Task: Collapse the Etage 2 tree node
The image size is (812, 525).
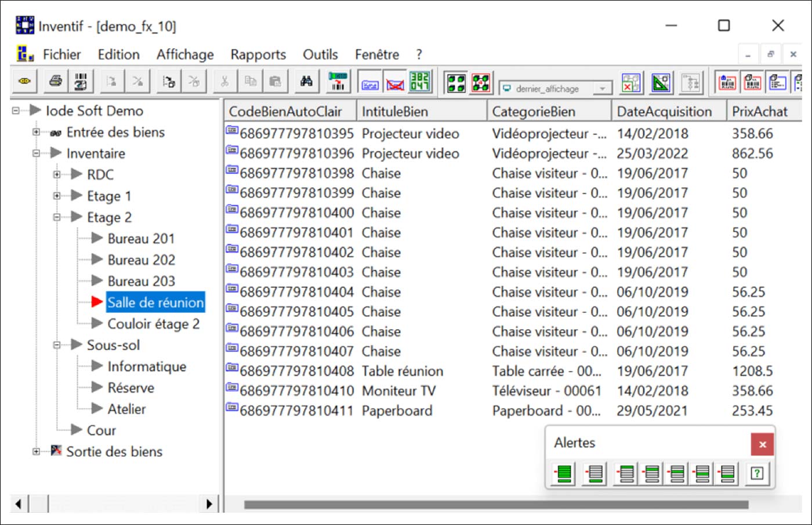Action: point(57,217)
